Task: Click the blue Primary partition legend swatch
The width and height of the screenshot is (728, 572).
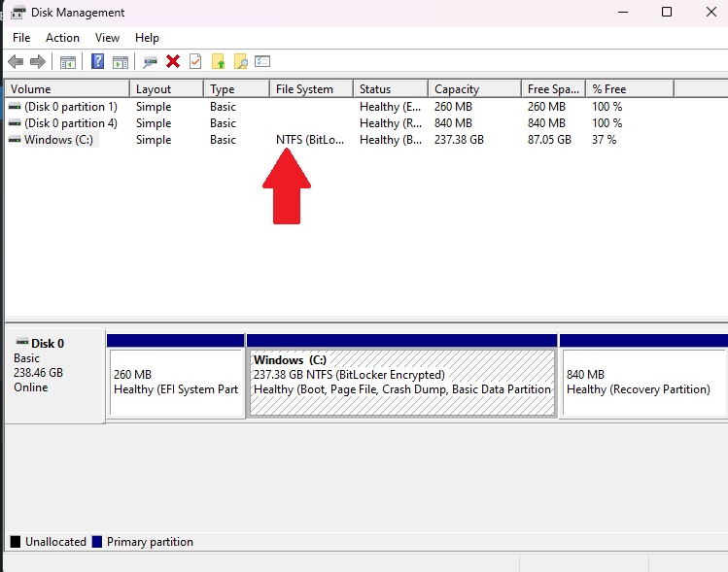Action: (97, 542)
